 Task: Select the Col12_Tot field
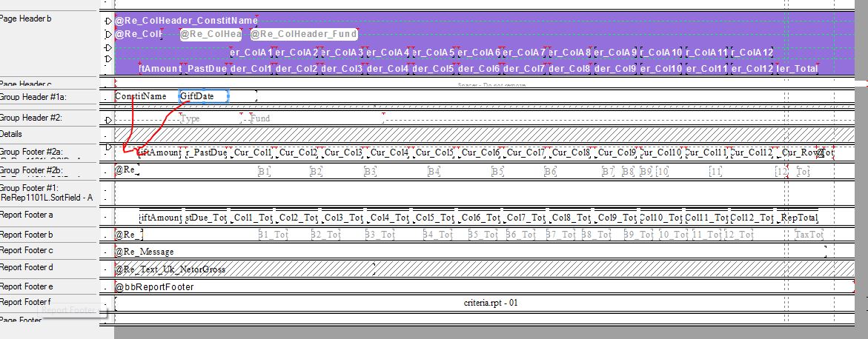click(x=752, y=218)
